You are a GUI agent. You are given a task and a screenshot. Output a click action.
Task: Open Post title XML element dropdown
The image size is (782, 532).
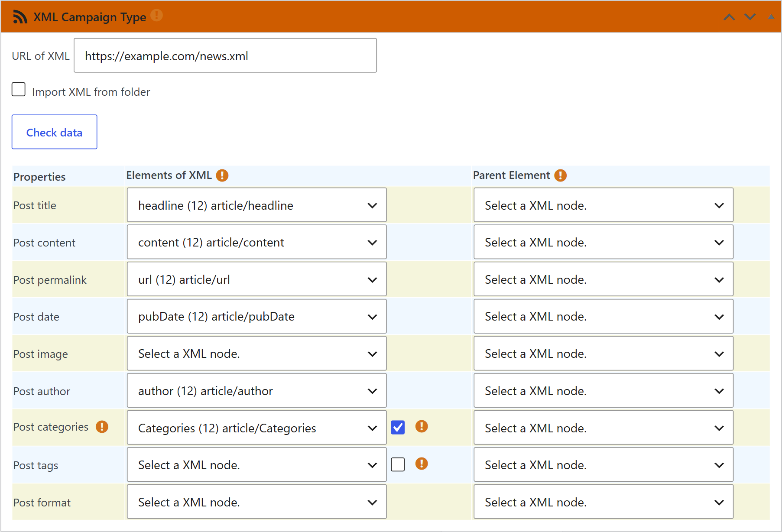click(x=256, y=205)
